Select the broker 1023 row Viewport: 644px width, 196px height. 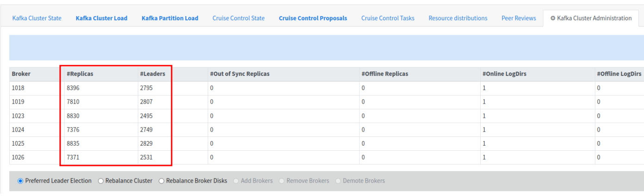pos(326,116)
